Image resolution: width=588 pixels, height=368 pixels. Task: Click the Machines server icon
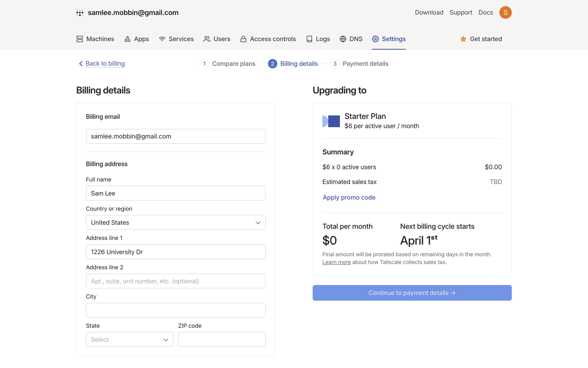(80, 39)
